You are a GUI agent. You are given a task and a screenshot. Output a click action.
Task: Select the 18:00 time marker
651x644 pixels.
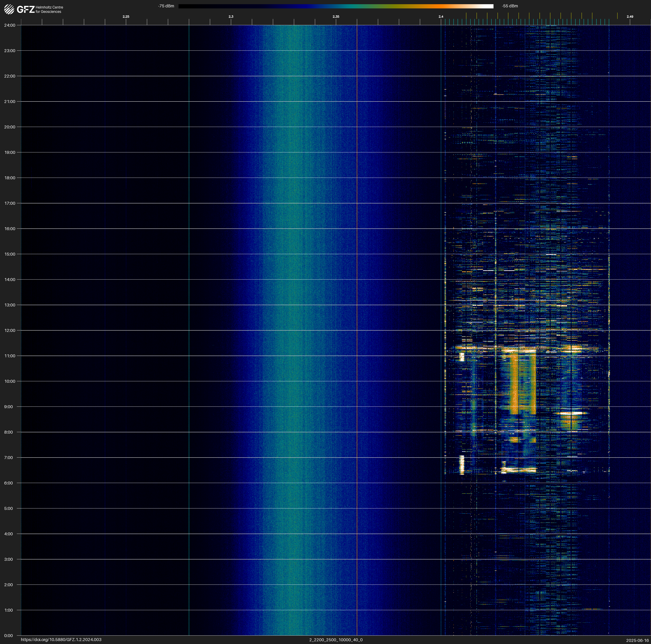point(10,178)
